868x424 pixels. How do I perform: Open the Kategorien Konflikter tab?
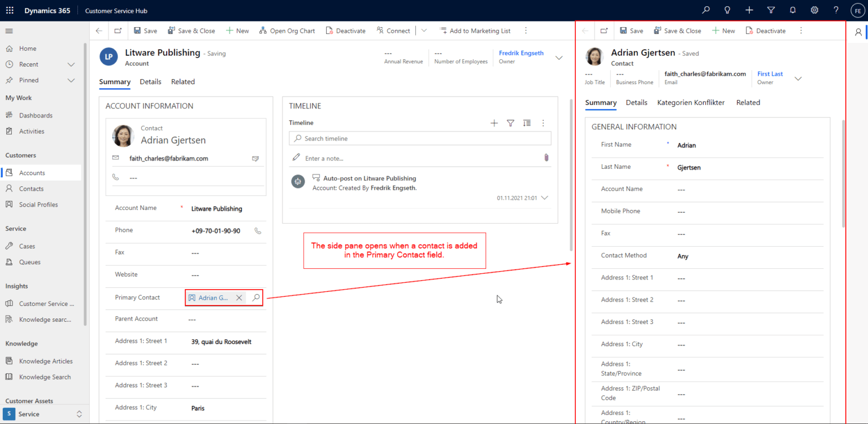coord(691,102)
